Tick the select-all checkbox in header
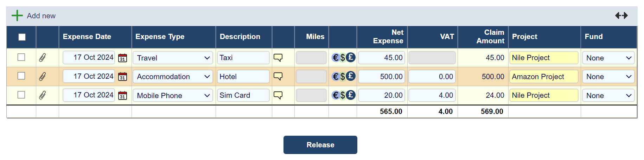644x160 pixels. coord(22,37)
